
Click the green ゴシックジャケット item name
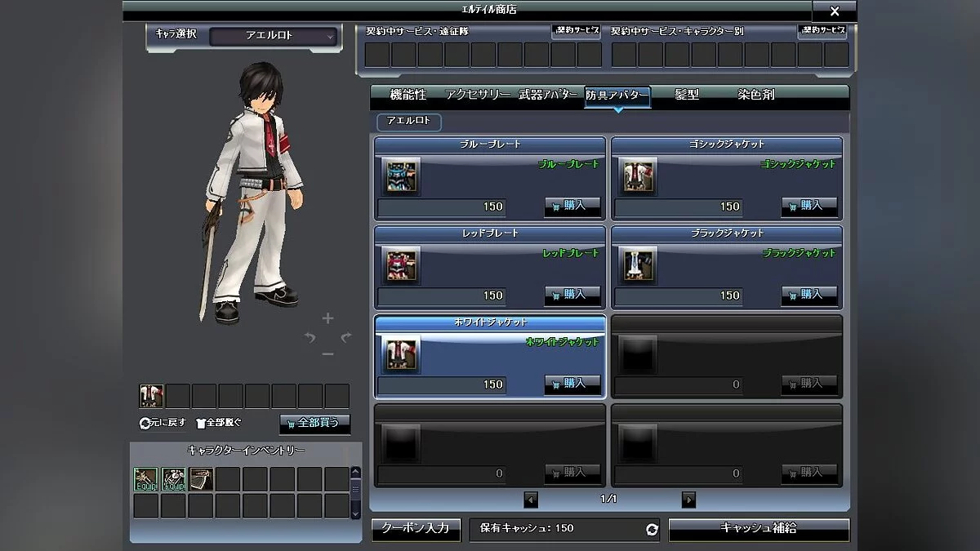(798, 164)
